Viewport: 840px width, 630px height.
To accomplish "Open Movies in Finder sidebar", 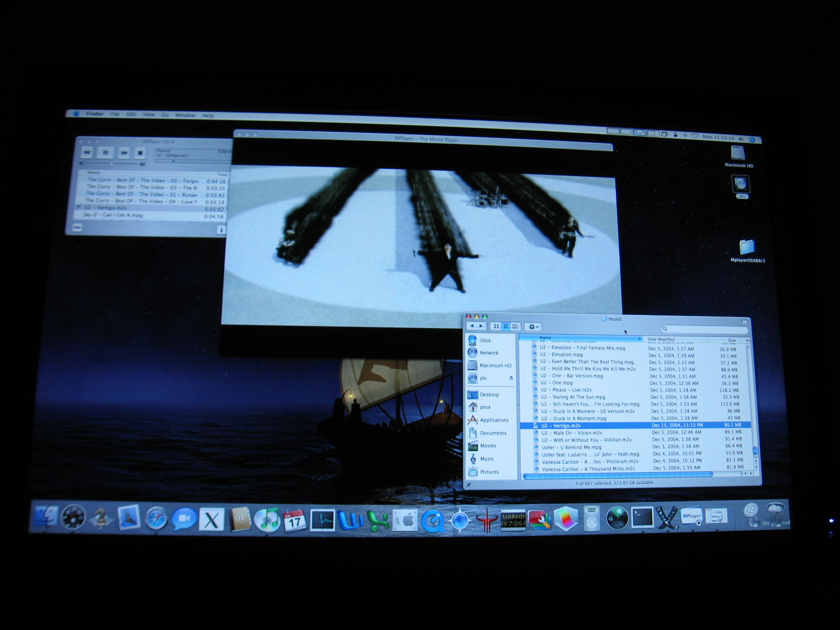I will coord(482,446).
